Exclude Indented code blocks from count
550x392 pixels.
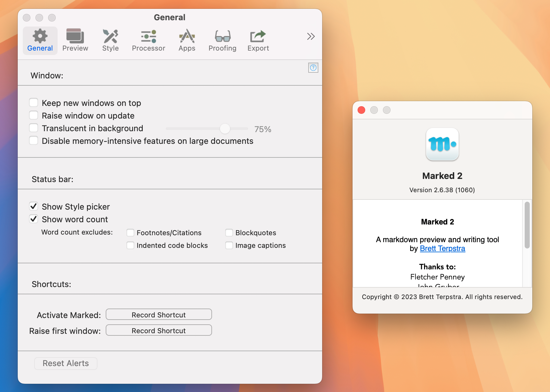(x=130, y=245)
